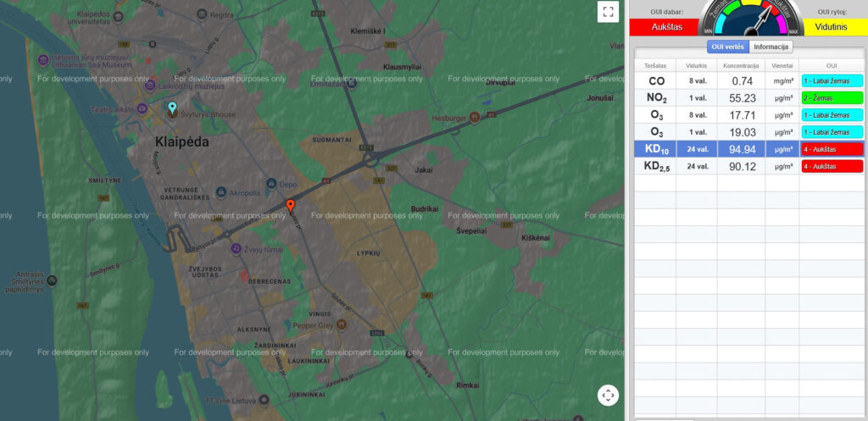Click the green Žemas badge for NO2
The image size is (868, 421).
tap(832, 98)
